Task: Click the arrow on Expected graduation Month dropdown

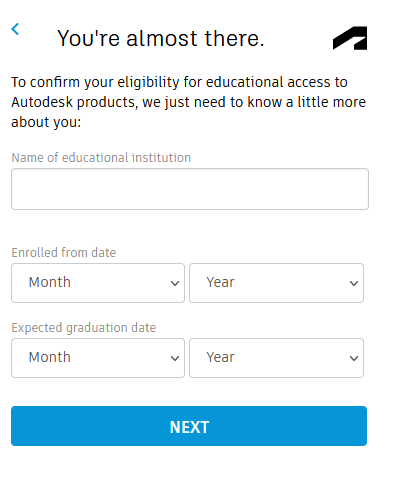Action: (175, 359)
